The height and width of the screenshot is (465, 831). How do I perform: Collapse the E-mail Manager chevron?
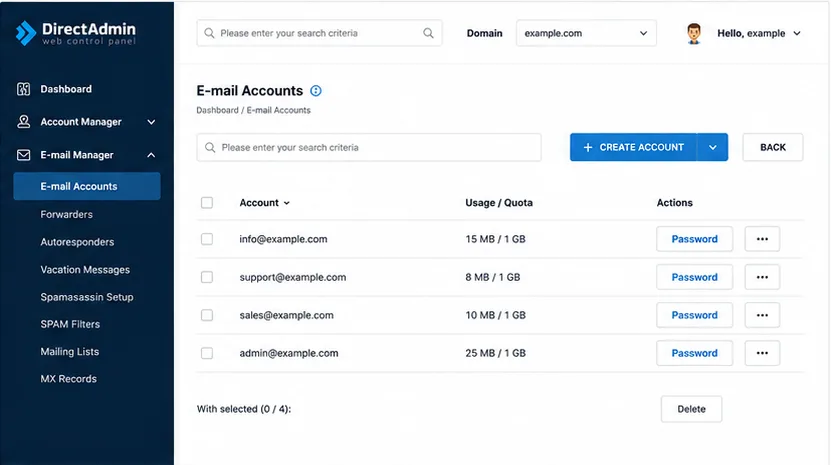pyautogui.click(x=151, y=155)
